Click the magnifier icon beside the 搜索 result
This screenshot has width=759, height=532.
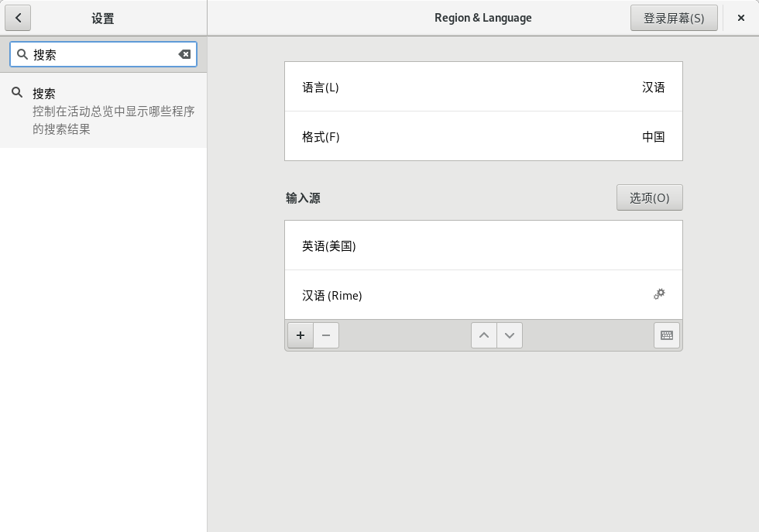pos(16,93)
